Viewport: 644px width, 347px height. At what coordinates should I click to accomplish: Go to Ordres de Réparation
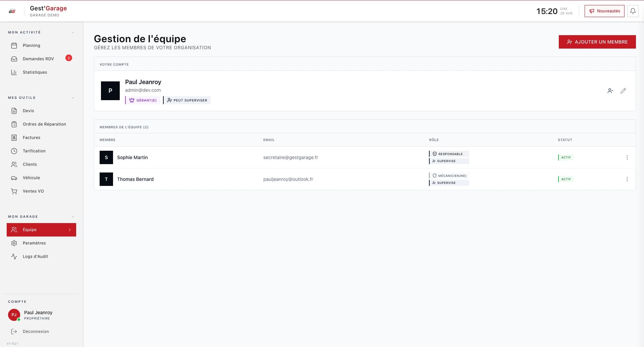[x=41, y=124]
